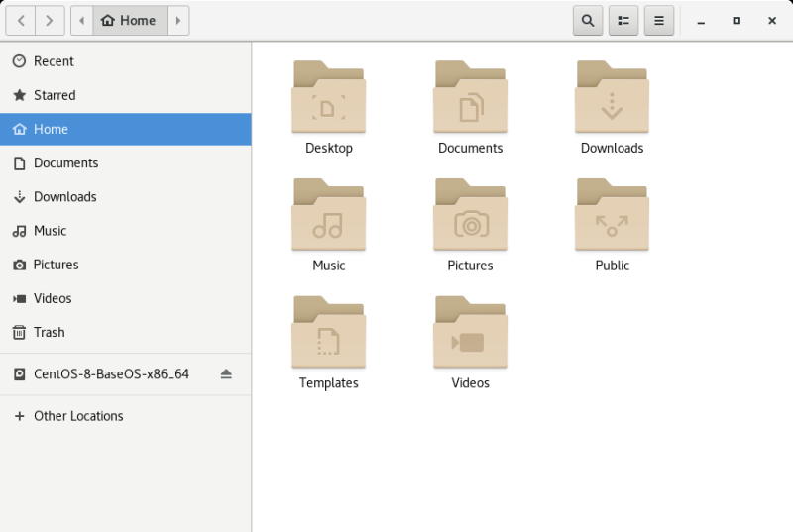This screenshot has width=793, height=532.
Task: Open the Documents folder icon in the main view
Action: point(470,96)
